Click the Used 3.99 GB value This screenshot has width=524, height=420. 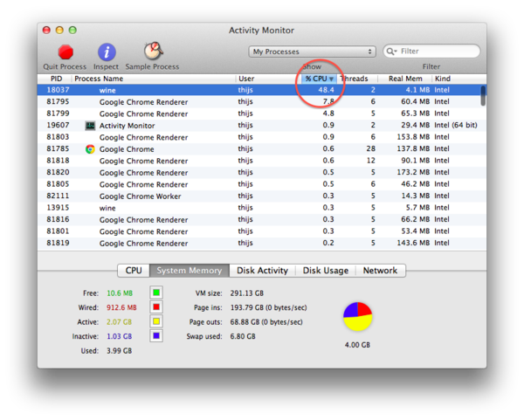(x=120, y=351)
